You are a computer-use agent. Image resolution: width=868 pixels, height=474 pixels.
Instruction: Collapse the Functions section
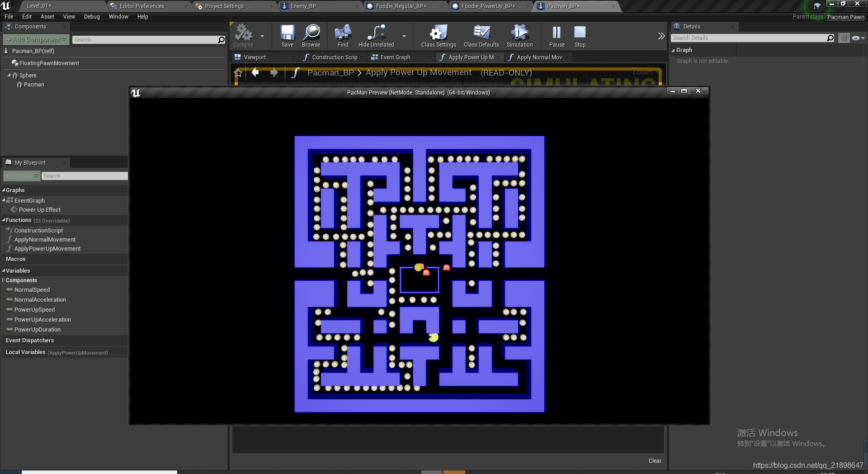coord(4,220)
